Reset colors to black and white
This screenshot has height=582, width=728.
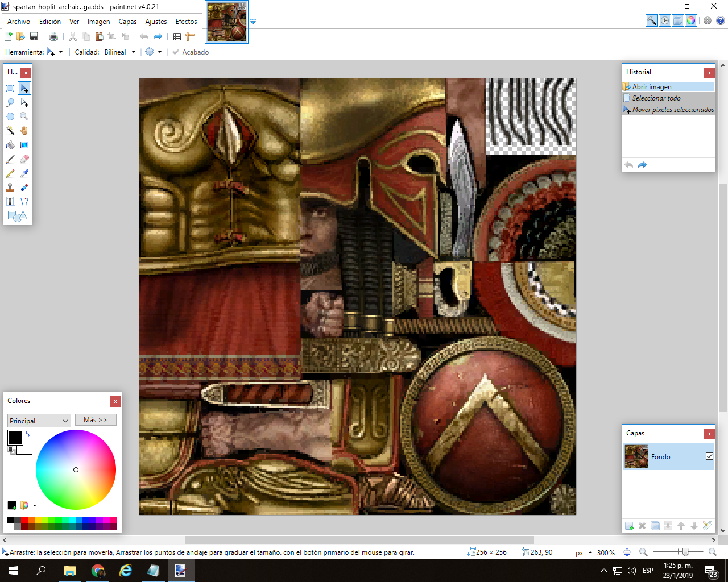click(x=11, y=450)
